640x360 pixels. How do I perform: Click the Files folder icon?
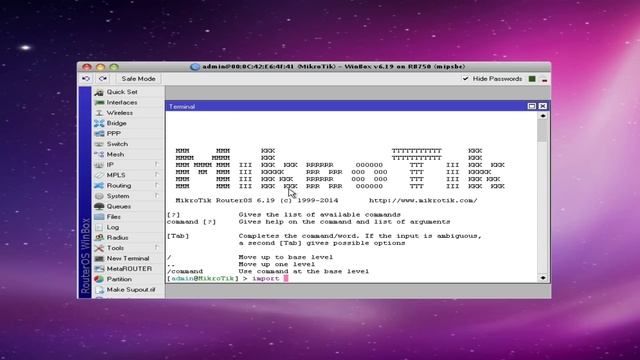pyautogui.click(x=99, y=217)
